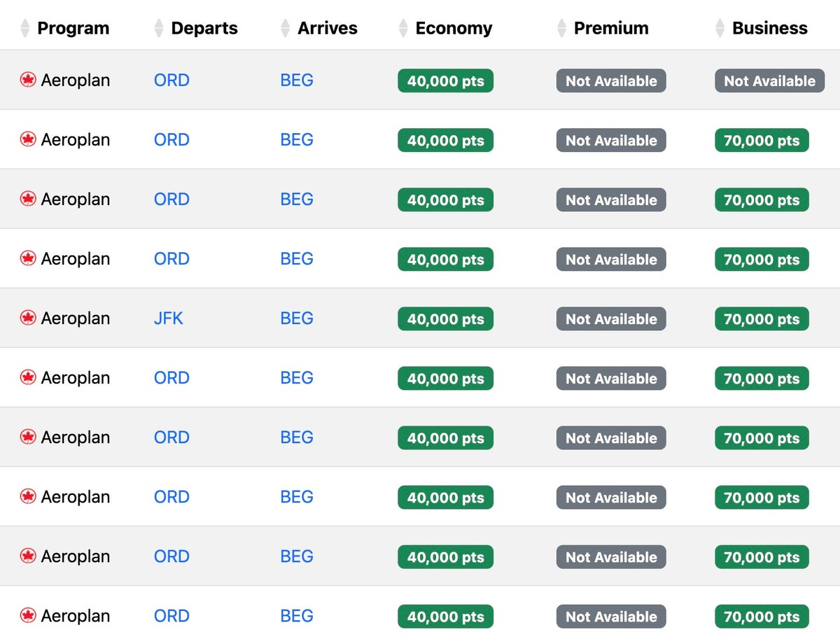Select 40,000 pts Economy fare in first row
Screen dimensions: 840x644
445,81
